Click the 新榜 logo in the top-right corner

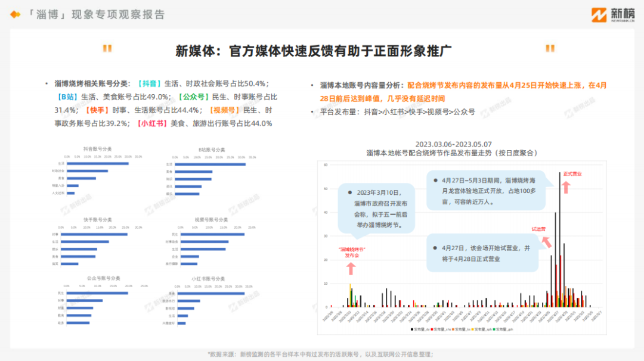pyautogui.click(x=613, y=15)
